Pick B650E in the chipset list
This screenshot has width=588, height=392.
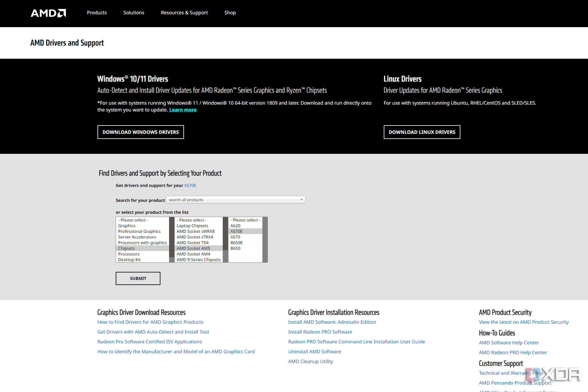pos(245,243)
